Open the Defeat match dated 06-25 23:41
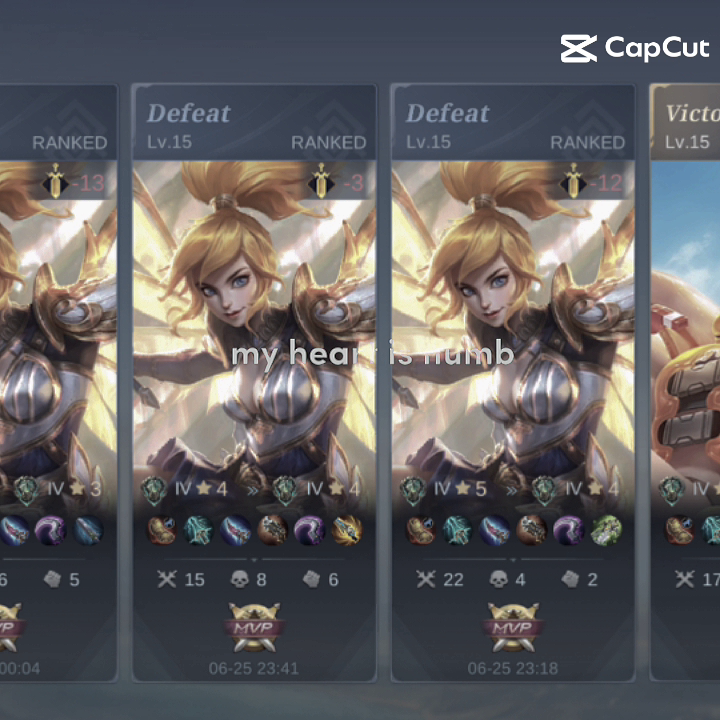 (254, 382)
